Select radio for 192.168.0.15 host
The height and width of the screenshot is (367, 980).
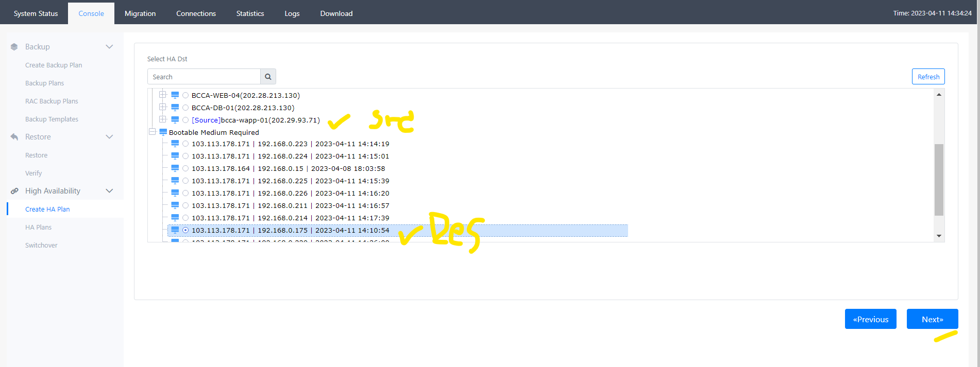coord(185,168)
